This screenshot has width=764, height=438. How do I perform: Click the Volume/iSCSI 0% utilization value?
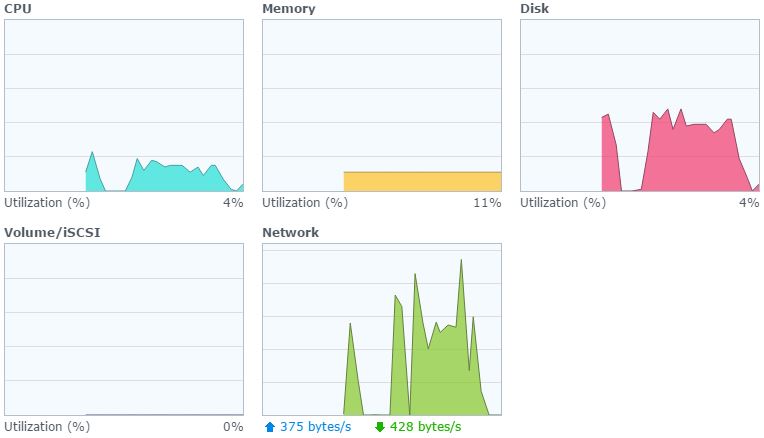coord(233,427)
